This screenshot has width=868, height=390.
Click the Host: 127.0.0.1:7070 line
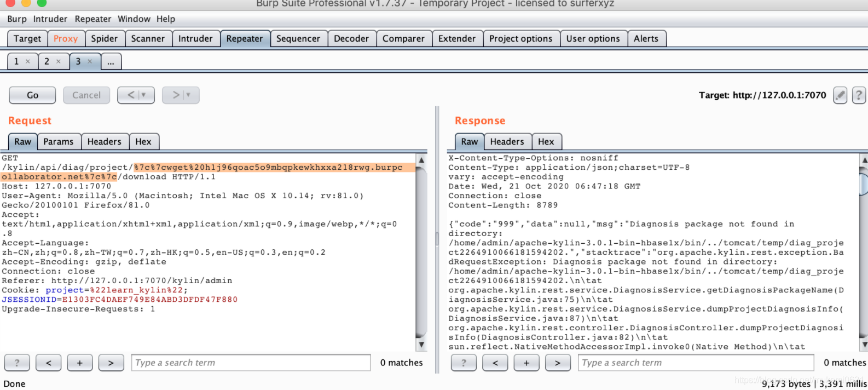[x=56, y=186]
